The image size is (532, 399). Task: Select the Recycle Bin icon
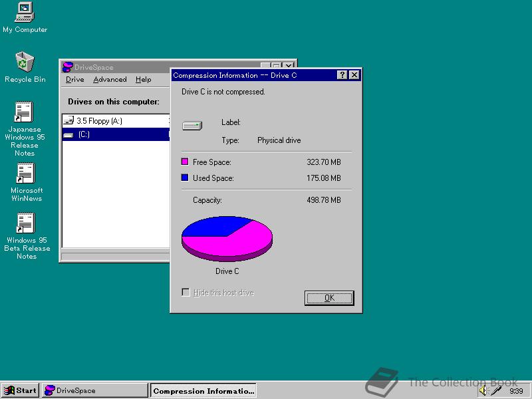(25, 67)
